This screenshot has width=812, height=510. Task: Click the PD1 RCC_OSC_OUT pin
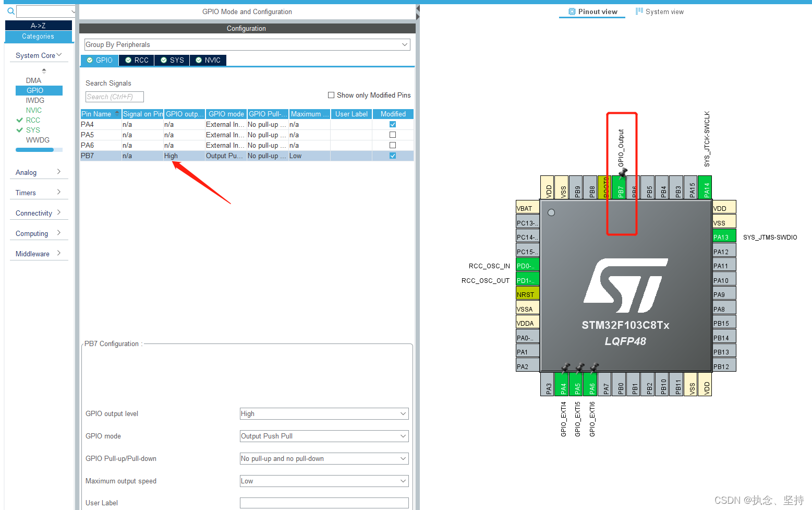pyautogui.click(x=527, y=279)
